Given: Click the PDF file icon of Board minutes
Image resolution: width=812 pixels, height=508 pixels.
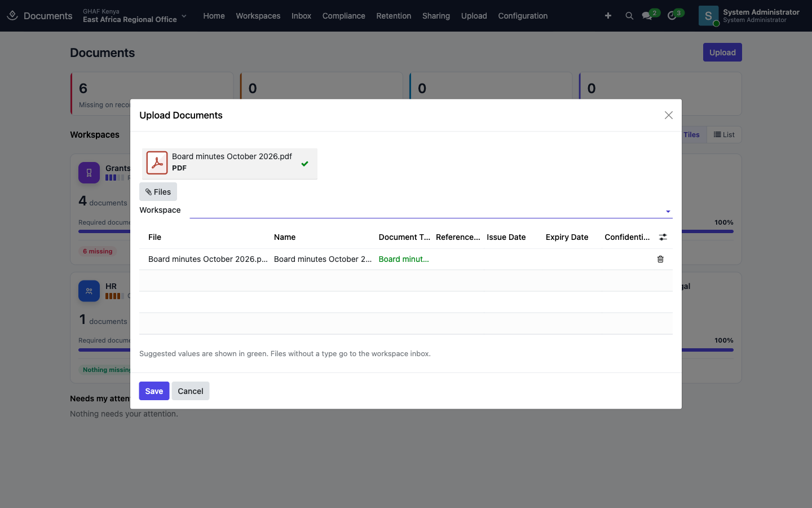Looking at the screenshot, I should pyautogui.click(x=157, y=163).
